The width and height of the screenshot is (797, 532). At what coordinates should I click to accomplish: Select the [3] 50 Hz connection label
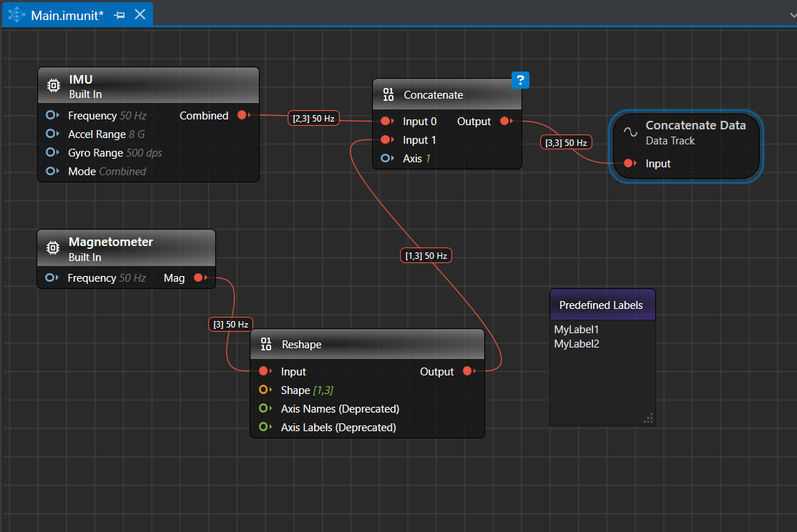[231, 324]
